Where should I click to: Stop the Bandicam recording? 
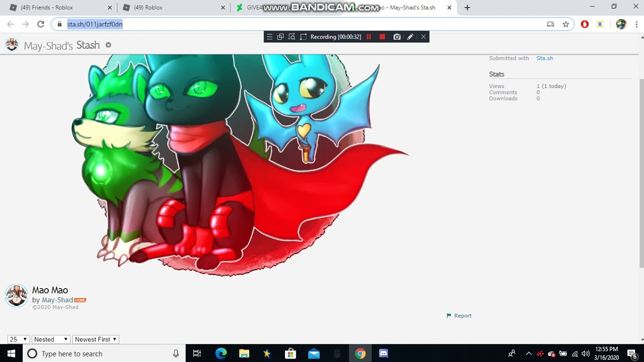382,37
